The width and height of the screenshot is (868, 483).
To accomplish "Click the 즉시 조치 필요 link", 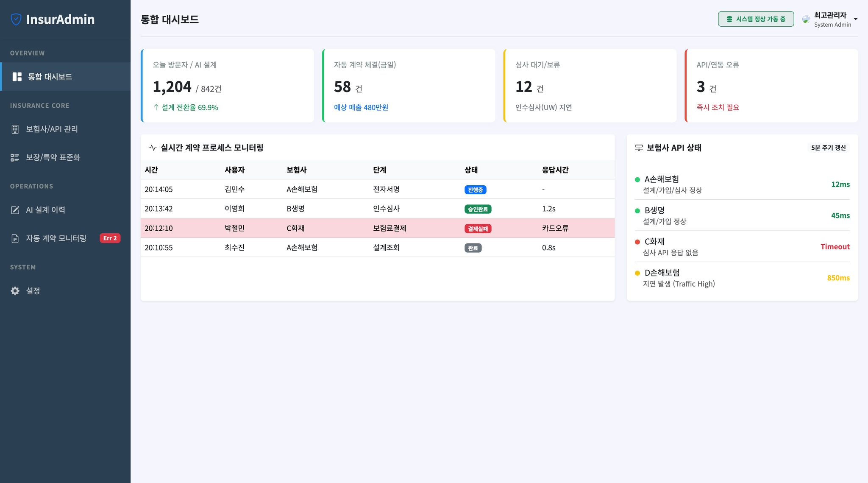I will coord(718,108).
